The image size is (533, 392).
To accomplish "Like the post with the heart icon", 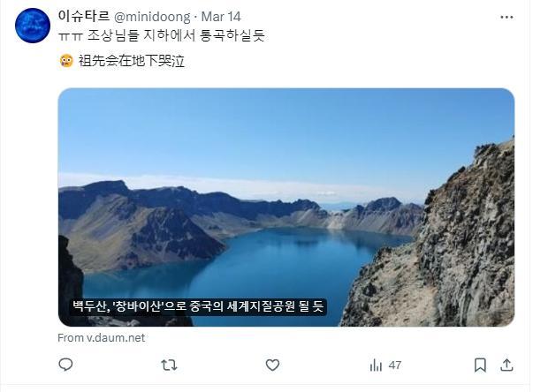I will tap(272, 366).
